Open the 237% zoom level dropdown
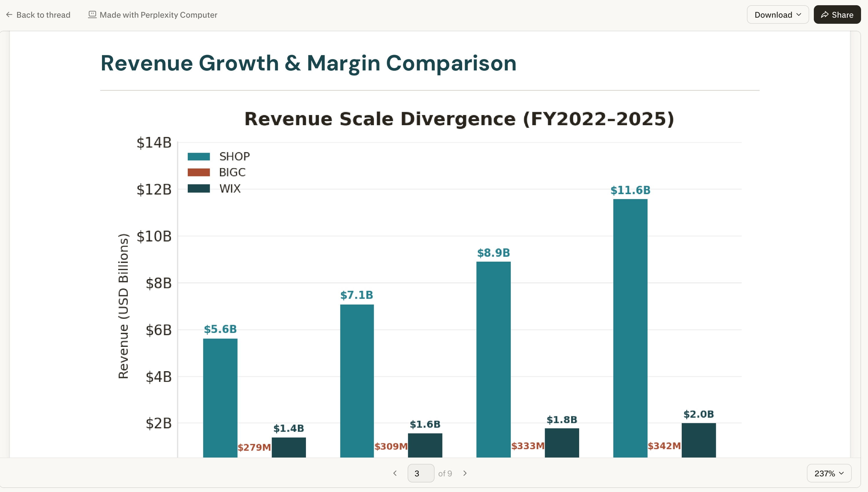The height and width of the screenshot is (492, 868). [829, 473]
